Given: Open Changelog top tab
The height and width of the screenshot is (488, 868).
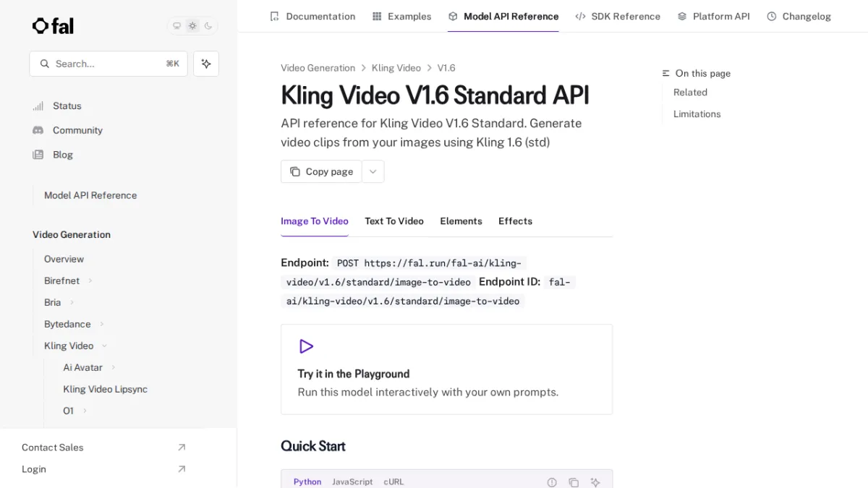Looking at the screenshot, I should pyautogui.click(x=799, y=16).
